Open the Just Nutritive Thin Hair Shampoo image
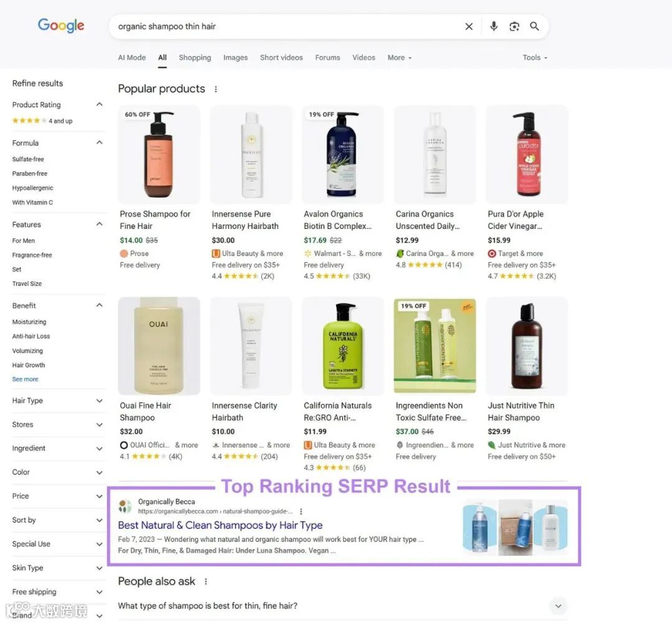 (x=527, y=346)
